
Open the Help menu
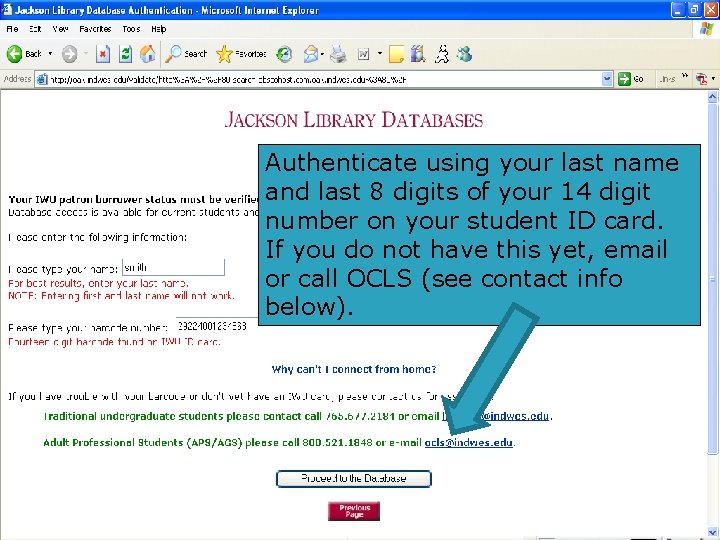tap(158, 29)
